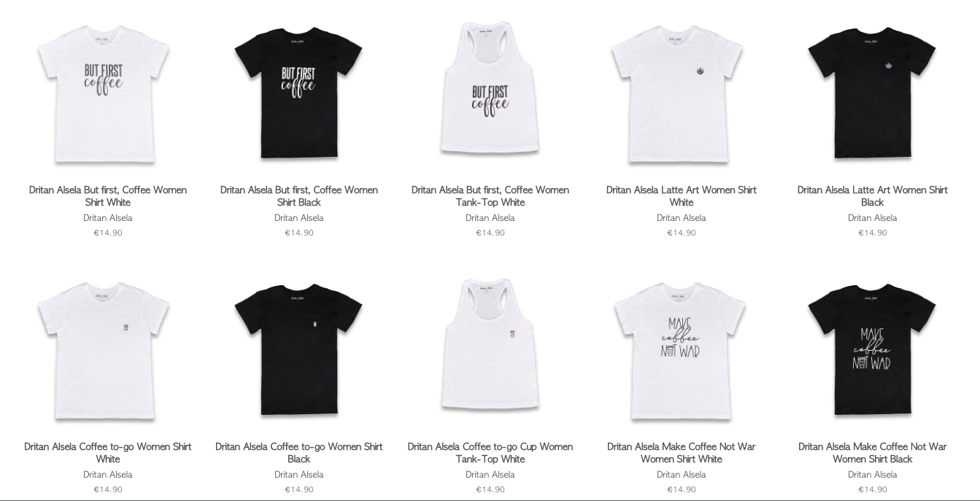Screen dimensions: 980x501
Task: Open 'Coffee to-go Women Shirt White' title link
Action: pos(108,453)
